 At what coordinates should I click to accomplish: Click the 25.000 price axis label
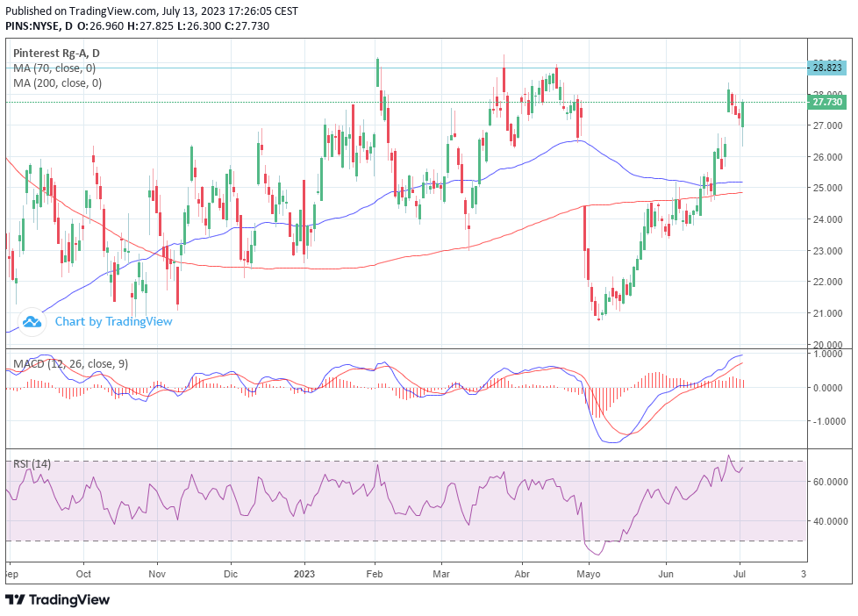pyautogui.click(x=827, y=188)
